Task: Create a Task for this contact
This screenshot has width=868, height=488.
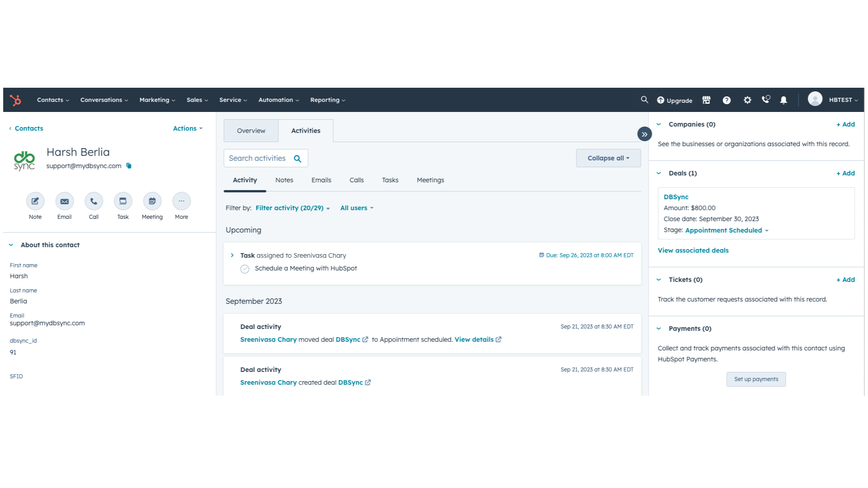Action: click(x=123, y=201)
